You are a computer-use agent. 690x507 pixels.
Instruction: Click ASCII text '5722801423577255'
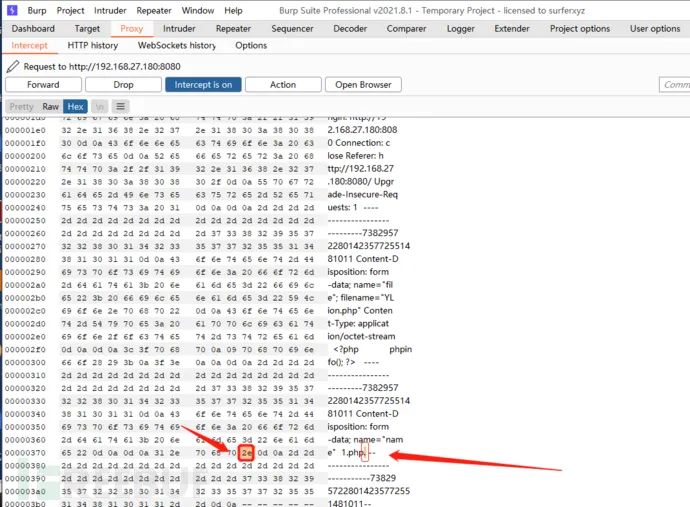(x=369, y=491)
